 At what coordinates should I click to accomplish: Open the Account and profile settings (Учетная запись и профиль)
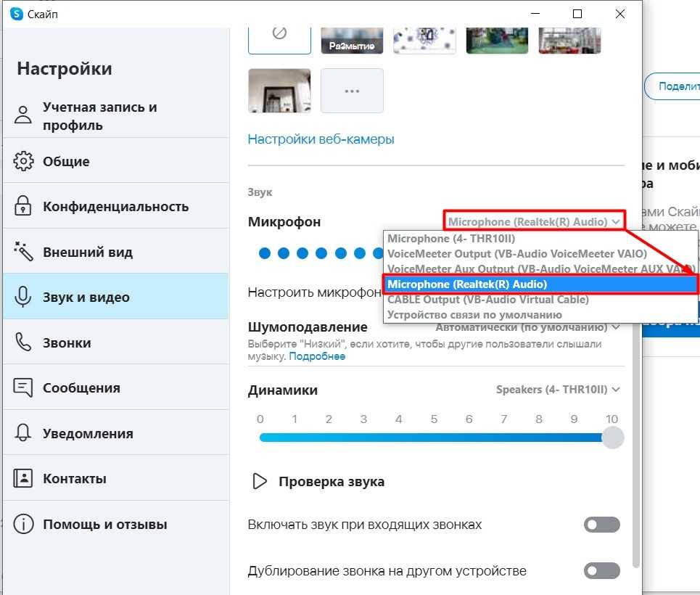click(116, 115)
